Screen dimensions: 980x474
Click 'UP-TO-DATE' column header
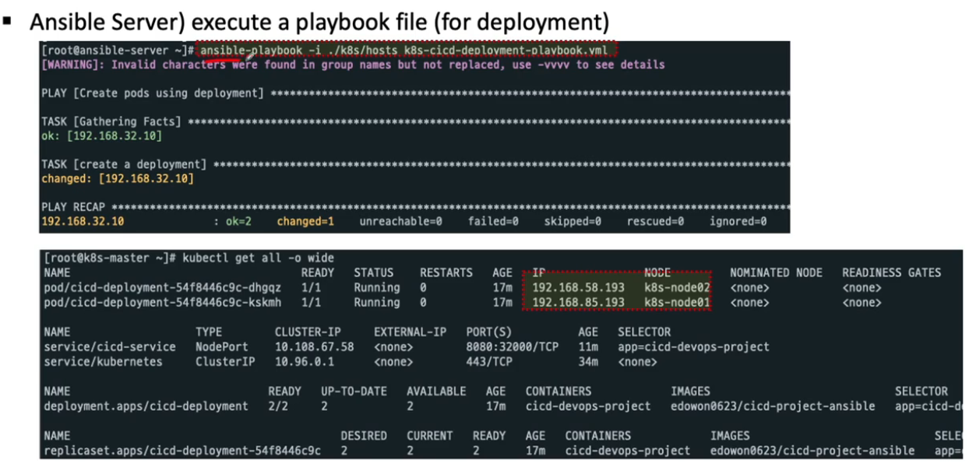click(x=354, y=391)
